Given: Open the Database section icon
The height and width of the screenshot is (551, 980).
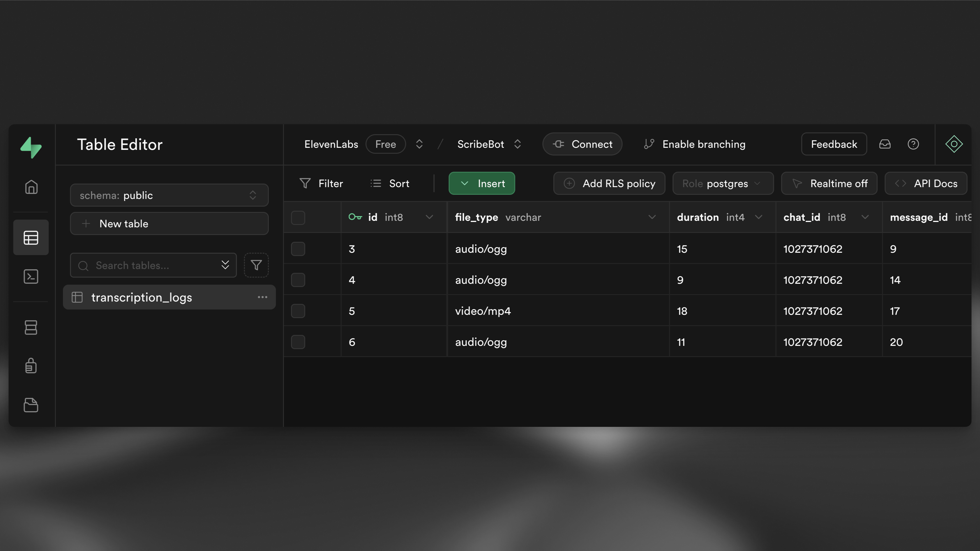Looking at the screenshot, I should [x=31, y=328].
